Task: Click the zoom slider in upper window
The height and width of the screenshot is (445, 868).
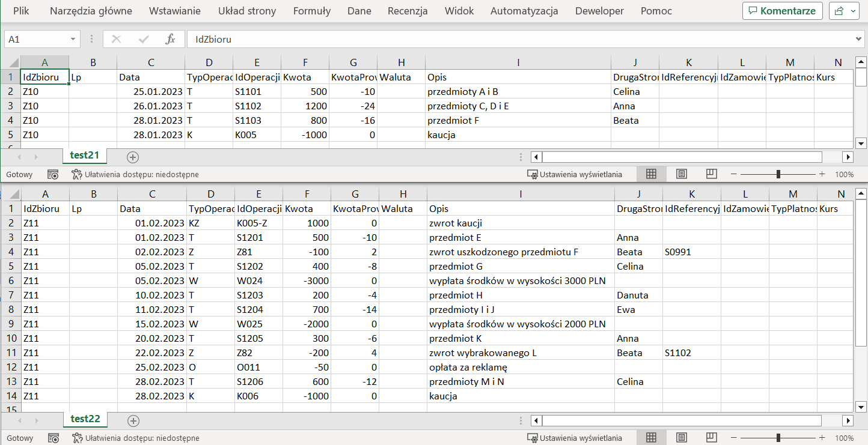Action: click(778, 174)
